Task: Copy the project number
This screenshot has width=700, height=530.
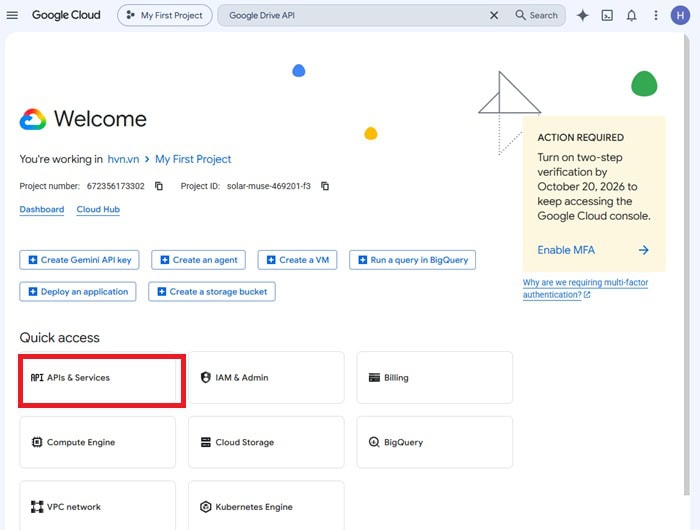Action: [159, 186]
